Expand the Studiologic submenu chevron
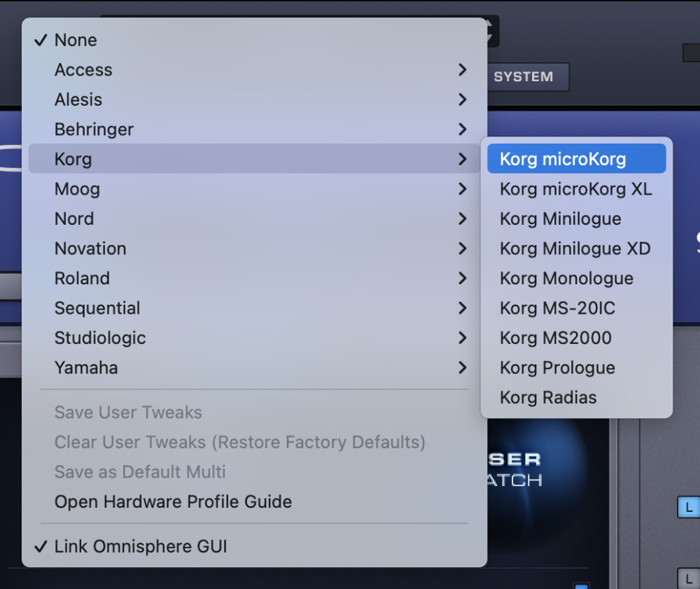The width and height of the screenshot is (700, 589). click(x=463, y=338)
